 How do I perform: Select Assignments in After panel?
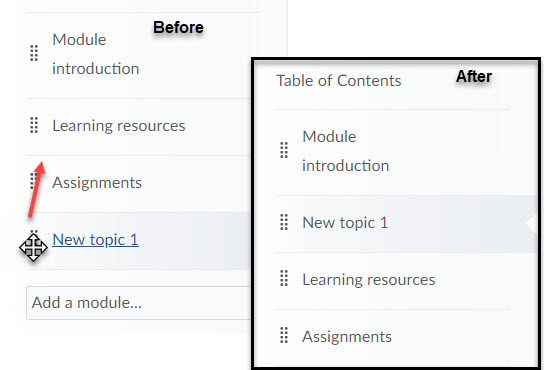[x=347, y=336]
